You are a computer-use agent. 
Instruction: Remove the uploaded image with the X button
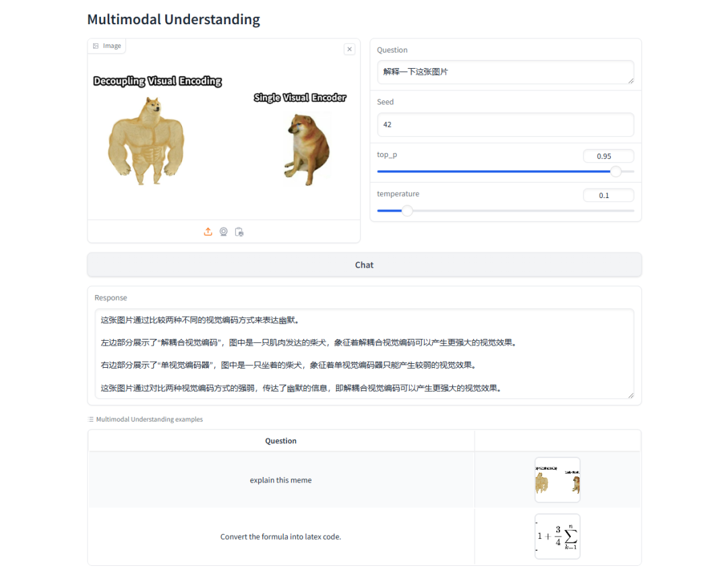pyautogui.click(x=350, y=49)
